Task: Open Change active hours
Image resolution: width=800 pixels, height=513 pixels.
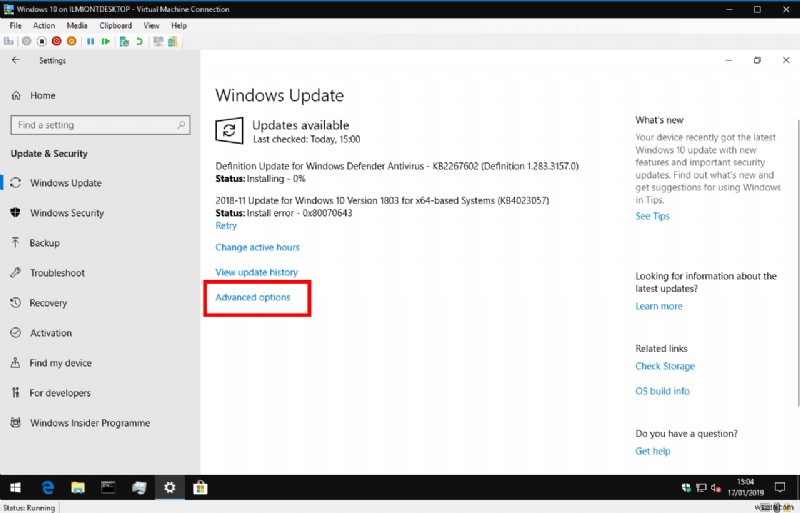Action: click(x=258, y=248)
